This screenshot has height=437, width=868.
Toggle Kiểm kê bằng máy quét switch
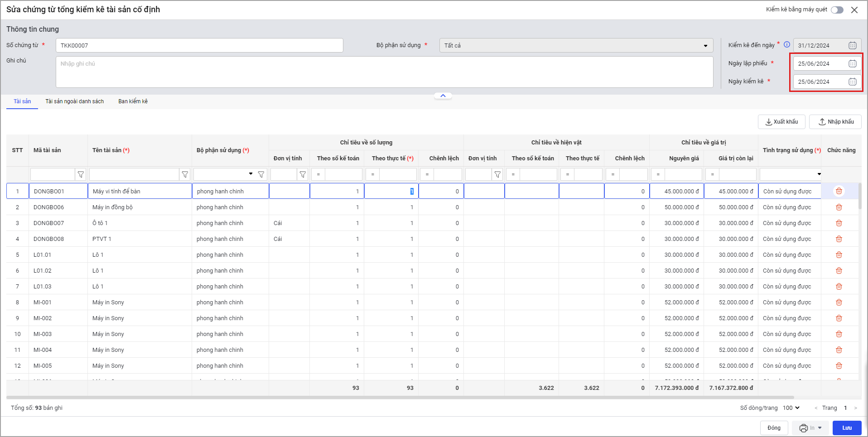point(837,10)
